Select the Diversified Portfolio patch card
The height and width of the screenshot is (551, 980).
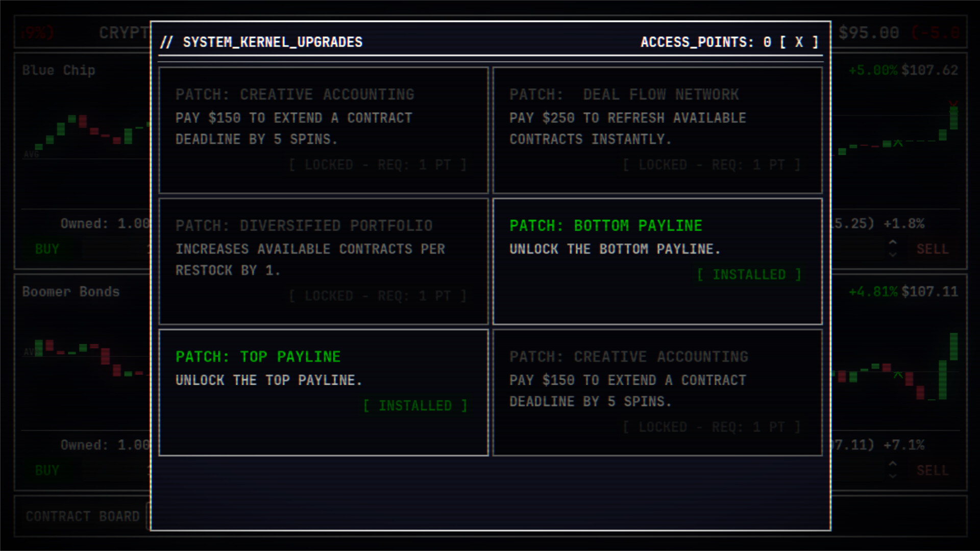coord(323,261)
